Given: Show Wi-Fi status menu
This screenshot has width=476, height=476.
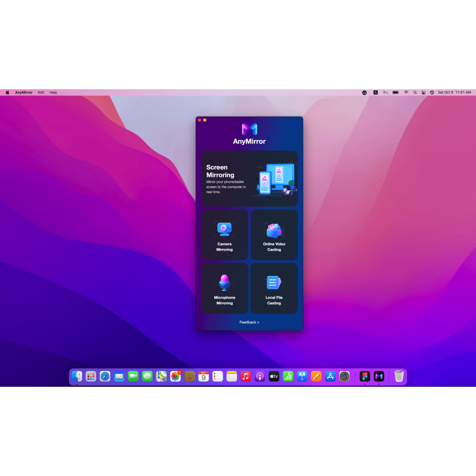Looking at the screenshot, I should [x=406, y=93].
